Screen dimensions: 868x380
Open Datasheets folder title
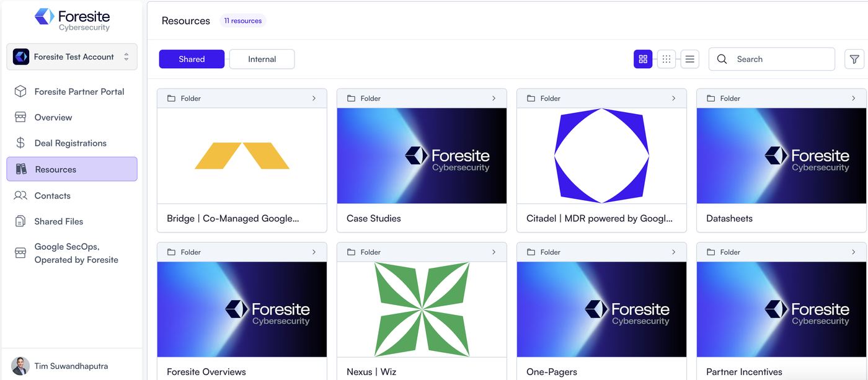pos(729,218)
